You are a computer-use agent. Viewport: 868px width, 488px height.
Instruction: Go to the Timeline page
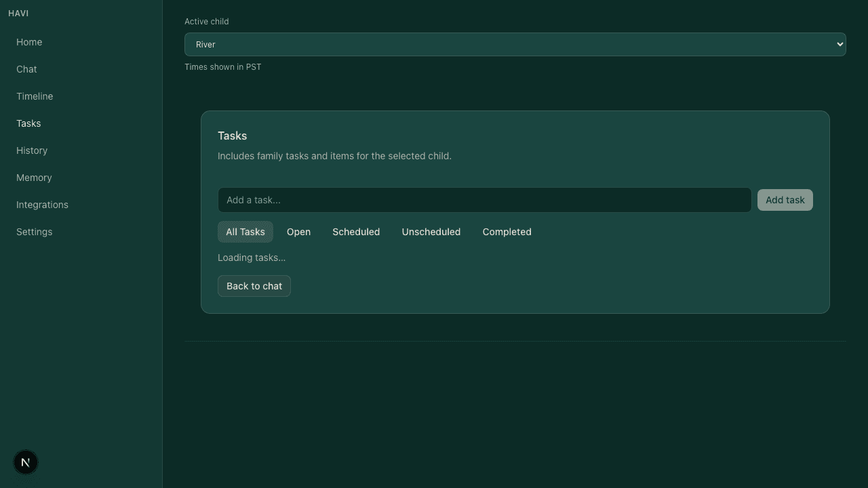click(35, 96)
